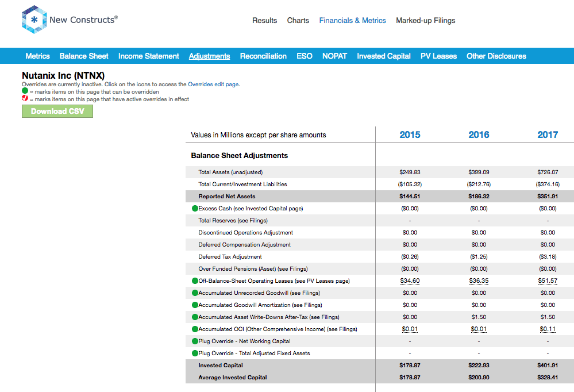This screenshot has height=392, width=574.
Task: Click override icon for Off-Balance-Sheet Operating Leases
Action: point(195,281)
